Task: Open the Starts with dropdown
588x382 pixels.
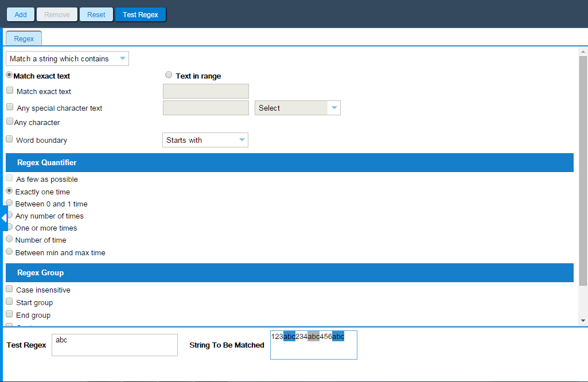Action: pos(205,140)
